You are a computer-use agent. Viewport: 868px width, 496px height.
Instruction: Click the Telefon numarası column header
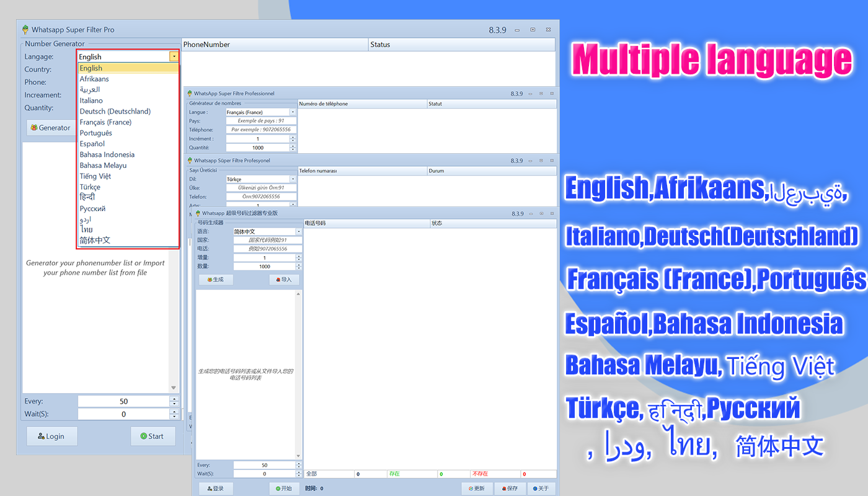(362, 170)
